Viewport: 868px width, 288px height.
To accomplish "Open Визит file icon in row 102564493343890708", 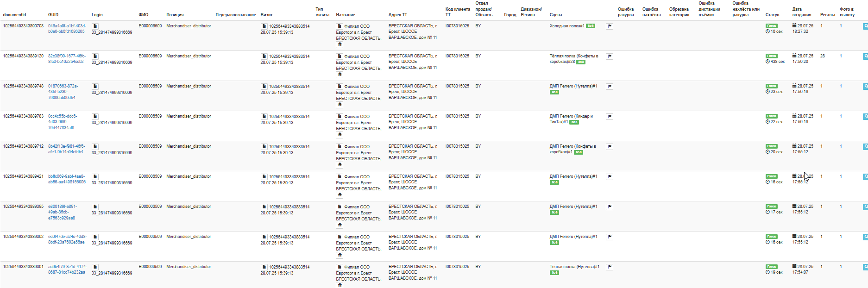I will pos(264,26).
